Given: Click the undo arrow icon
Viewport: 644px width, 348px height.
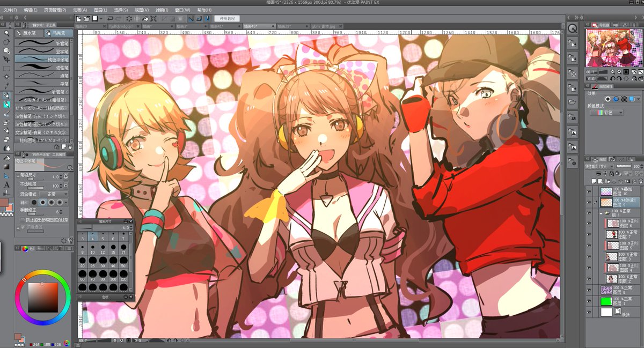Looking at the screenshot, I should [110, 19].
